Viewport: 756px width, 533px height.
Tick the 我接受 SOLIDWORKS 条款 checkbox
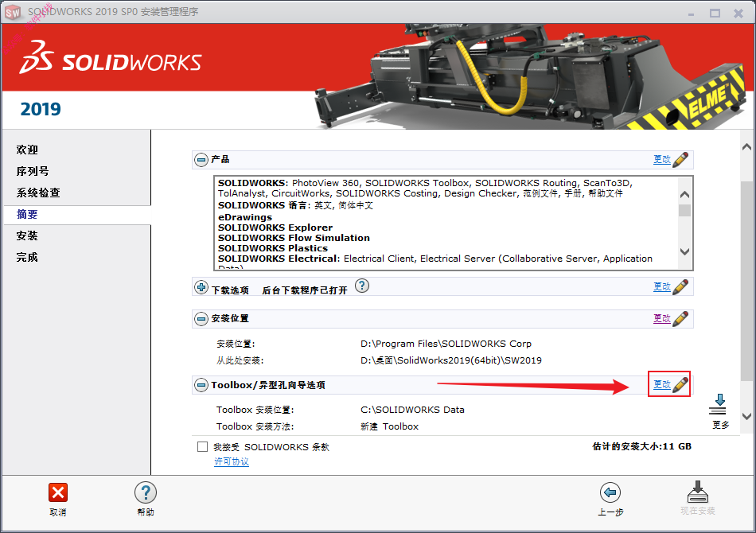click(202, 447)
